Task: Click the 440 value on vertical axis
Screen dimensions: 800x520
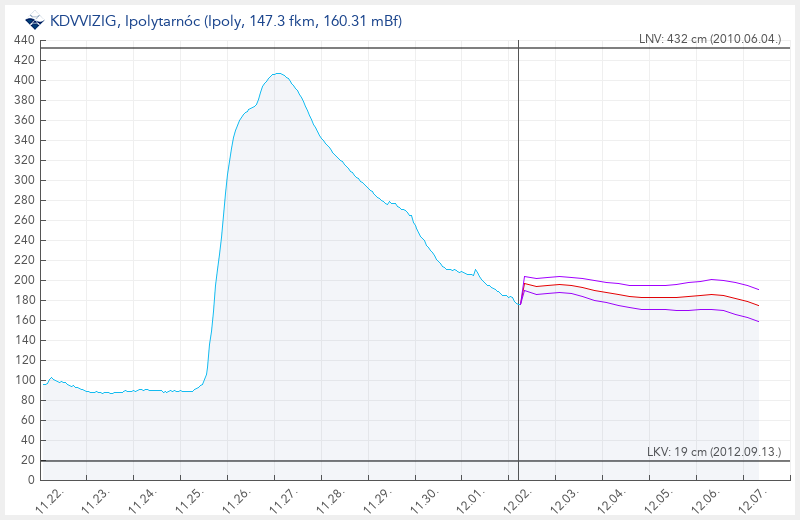Action: pos(25,40)
